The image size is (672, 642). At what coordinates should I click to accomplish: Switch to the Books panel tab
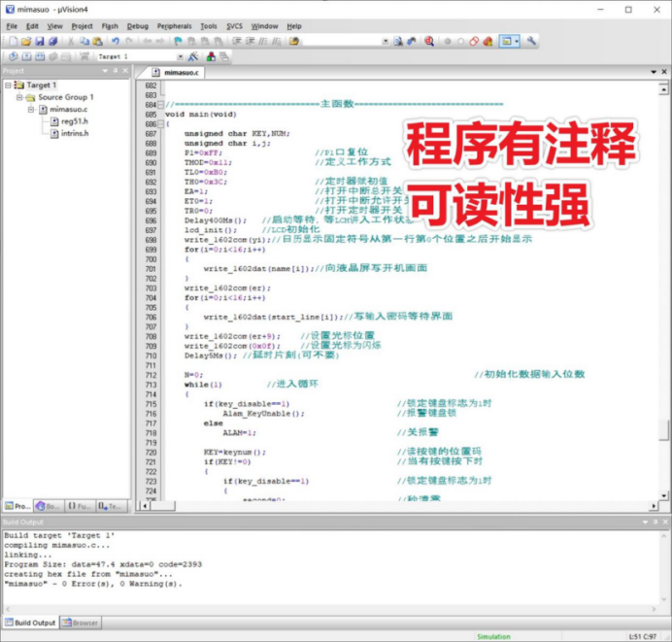(49, 506)
